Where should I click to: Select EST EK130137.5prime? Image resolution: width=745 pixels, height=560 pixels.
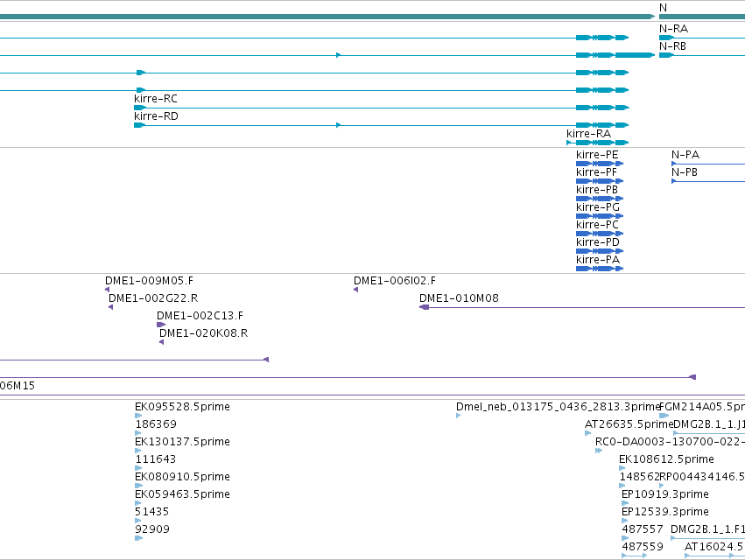pos(138,451)
